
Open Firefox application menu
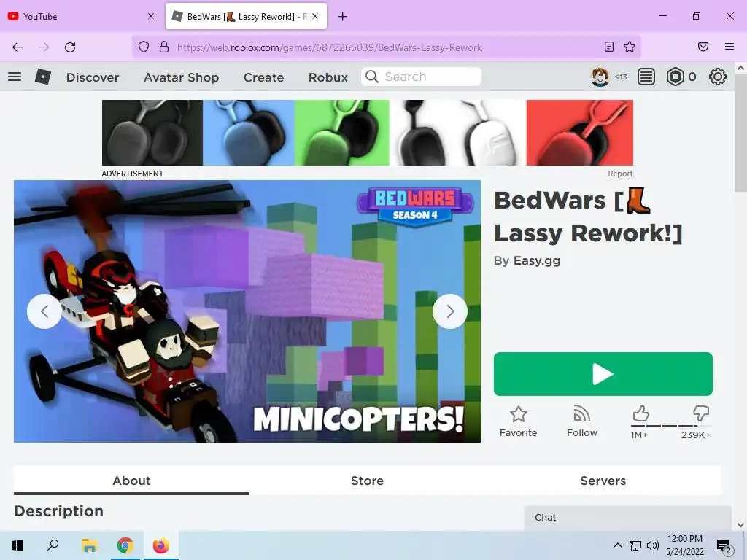pos(729,47)
